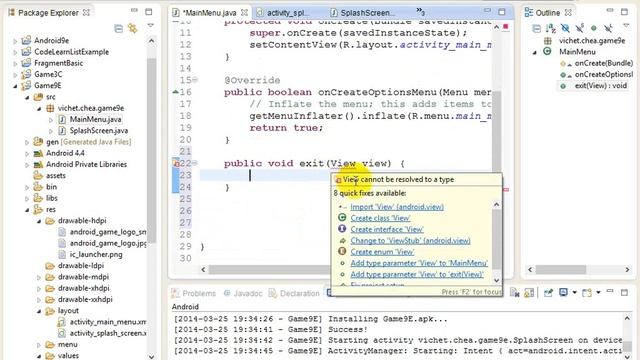This screenshot has width=640, height=360.
Task: Add type parameter 'View' to 'exit(View)'
Action: tap(417, 274)
